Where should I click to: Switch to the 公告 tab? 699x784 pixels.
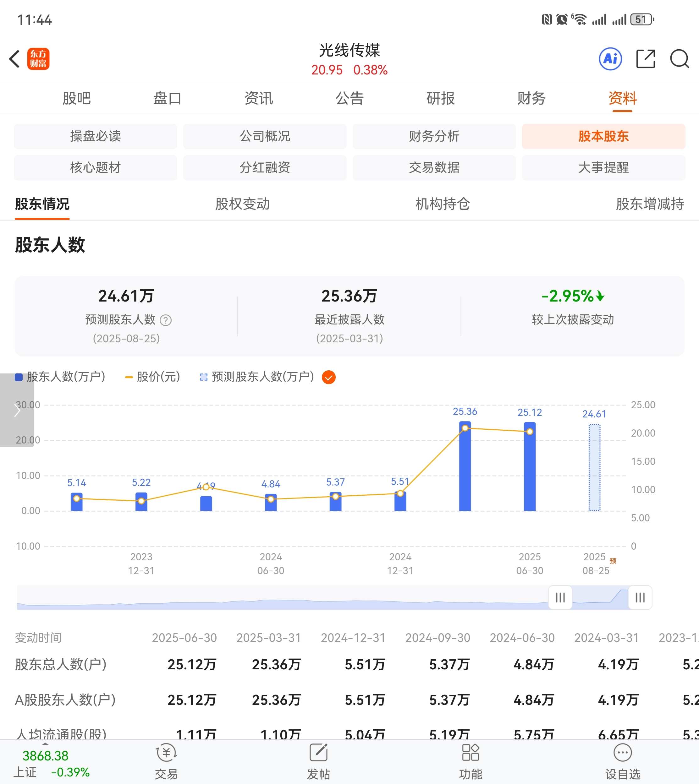coord(349,98)
